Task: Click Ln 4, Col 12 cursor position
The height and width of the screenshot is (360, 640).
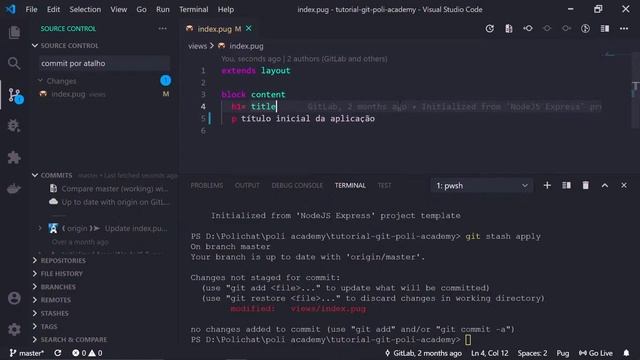Action: coord(489,353)
